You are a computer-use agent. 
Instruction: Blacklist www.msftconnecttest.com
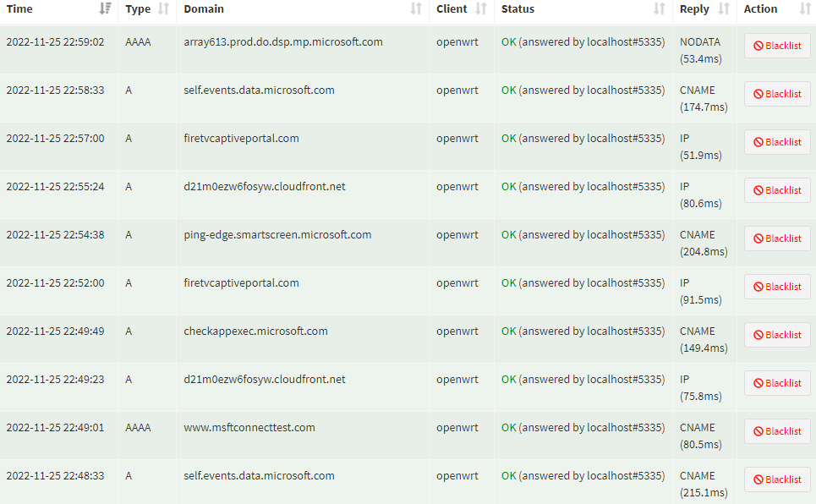pos(777,431)
